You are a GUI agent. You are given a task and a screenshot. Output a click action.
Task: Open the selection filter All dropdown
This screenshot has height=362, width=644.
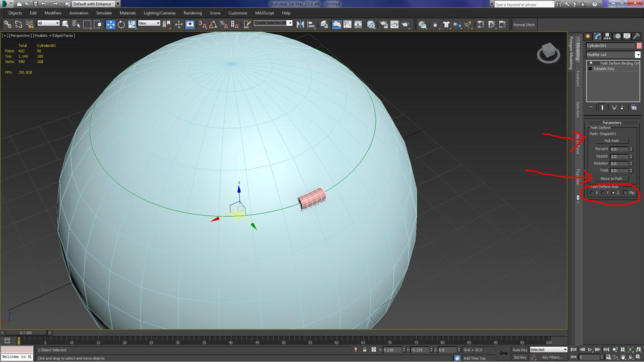tap(48, 23)
